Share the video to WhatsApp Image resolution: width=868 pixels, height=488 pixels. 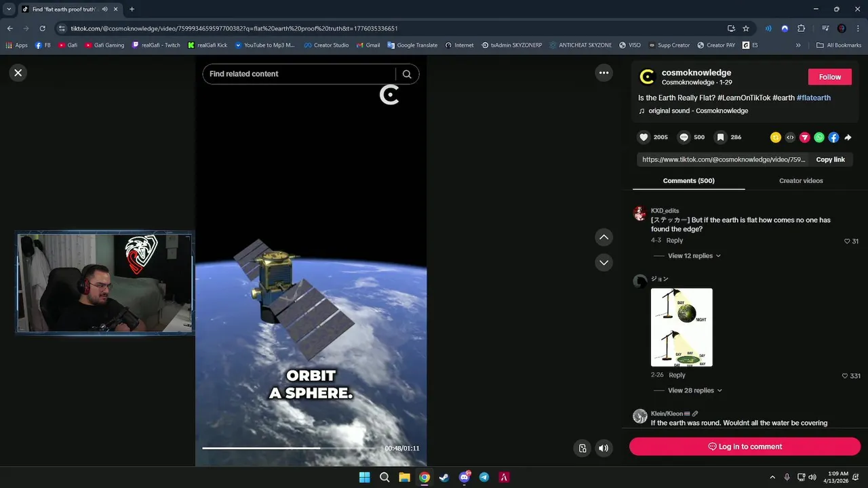819,138
